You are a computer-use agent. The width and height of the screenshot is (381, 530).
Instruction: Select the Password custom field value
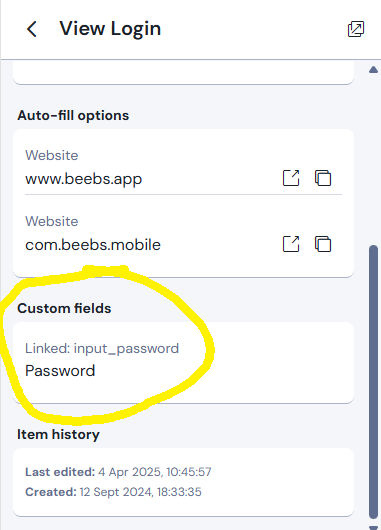pos(60,371)
